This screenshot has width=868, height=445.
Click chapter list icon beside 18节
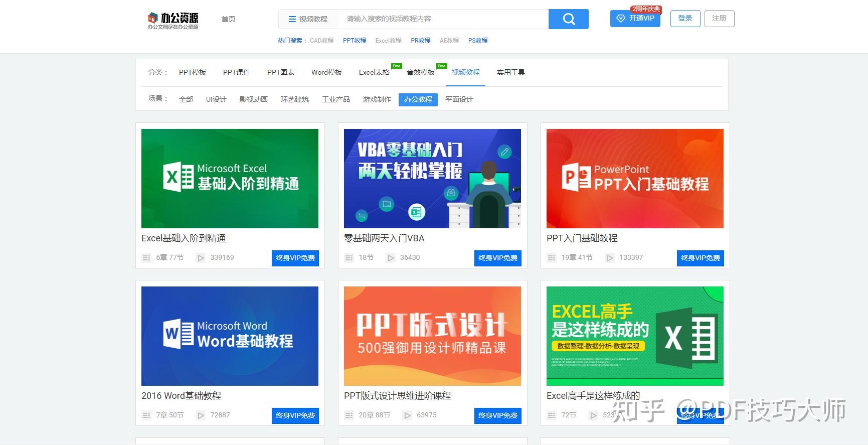click(x=349, y=258)
